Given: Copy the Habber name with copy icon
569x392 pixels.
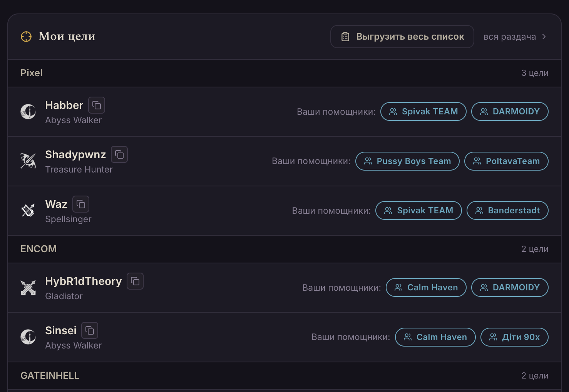Looking at the screenshot, I should [97, 105].
